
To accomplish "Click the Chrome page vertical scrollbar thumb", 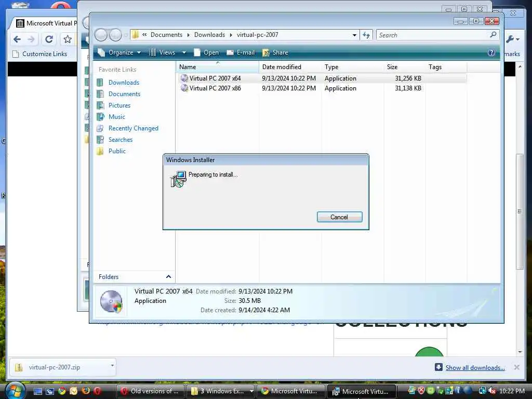I will pyautogui.click(x=520, y=211).
